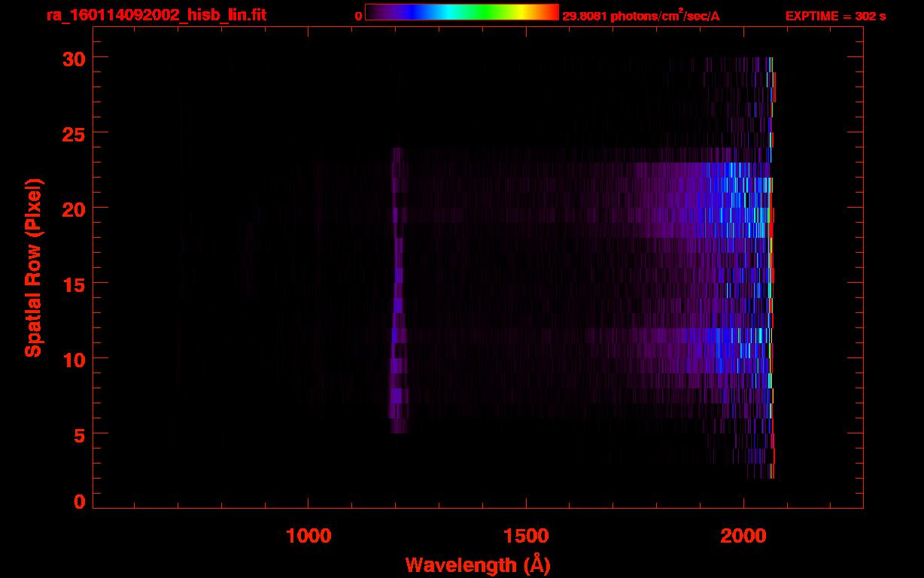Click the EXPTIME = 302 s label
The image size is (924, 578).
pos(835,16)
